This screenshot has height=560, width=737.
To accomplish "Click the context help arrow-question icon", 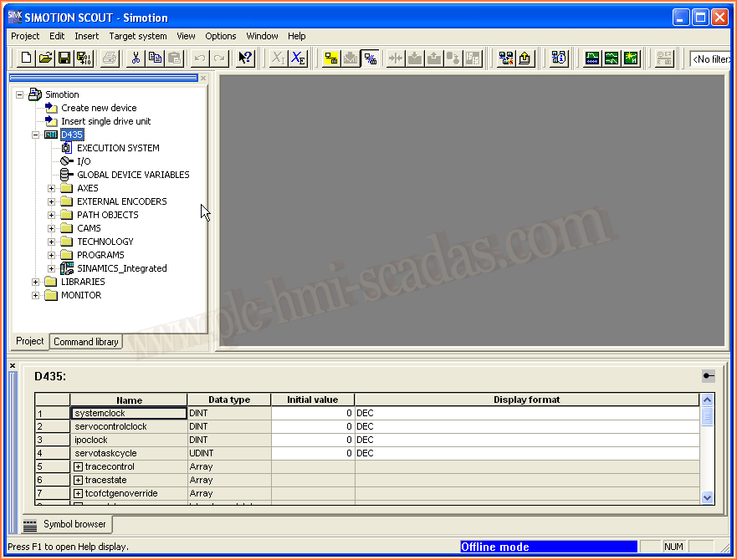I will point(245,59).
